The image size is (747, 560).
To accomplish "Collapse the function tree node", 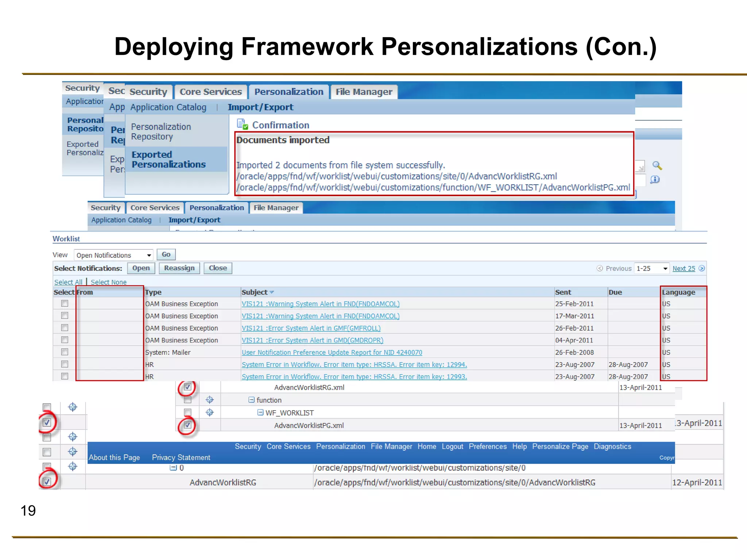I will click(x=251, y=400).
